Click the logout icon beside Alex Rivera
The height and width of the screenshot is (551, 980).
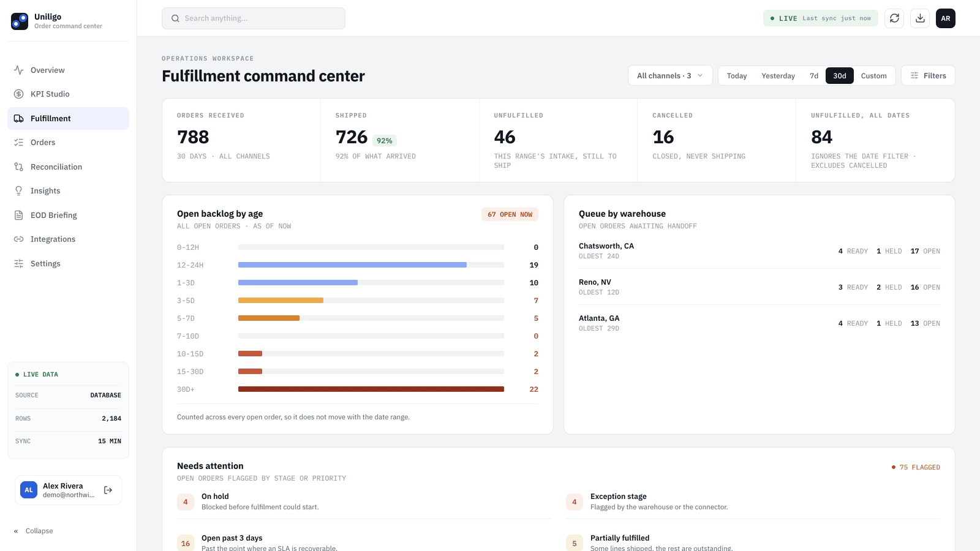pyautogui.click(x=108, y=490)
